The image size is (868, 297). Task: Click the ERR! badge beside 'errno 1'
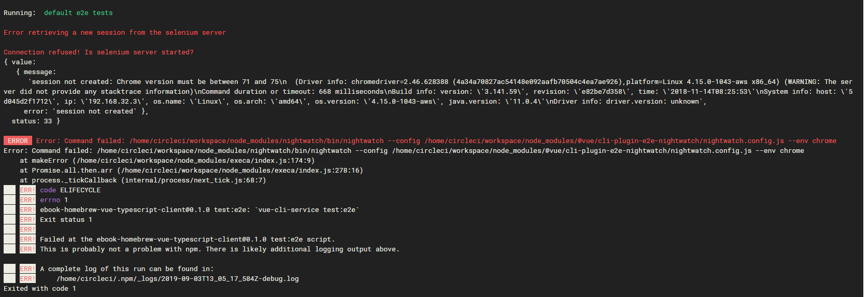[x=27, y=200]
